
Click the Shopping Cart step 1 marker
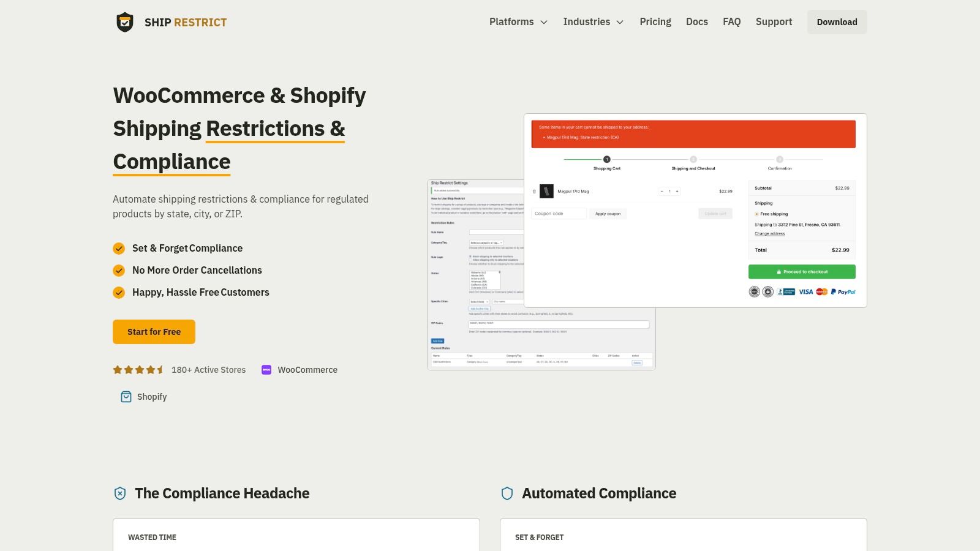tap(607, 159)
